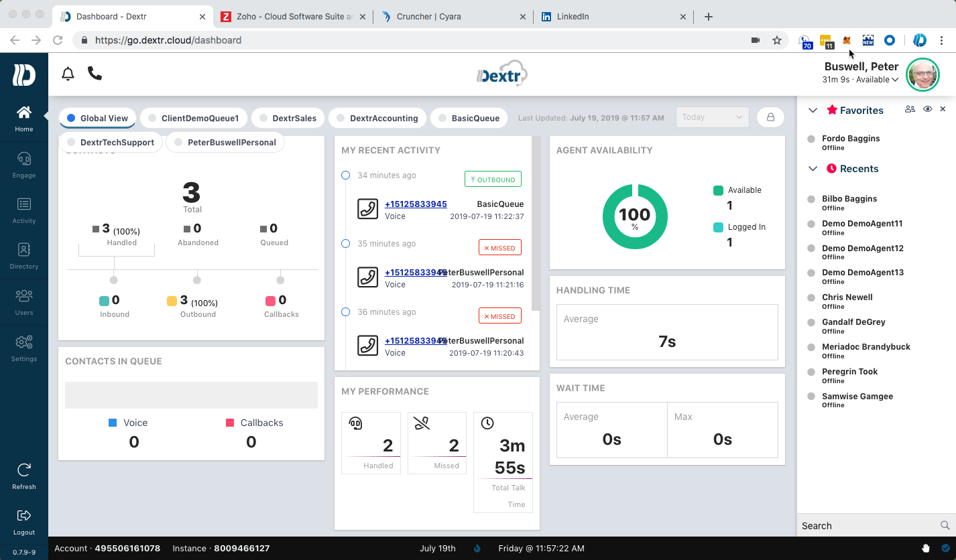This screenshot has height=560, width=956.
Task: Switch to the LinkedIn tab
Action: [x=613, y=17]
